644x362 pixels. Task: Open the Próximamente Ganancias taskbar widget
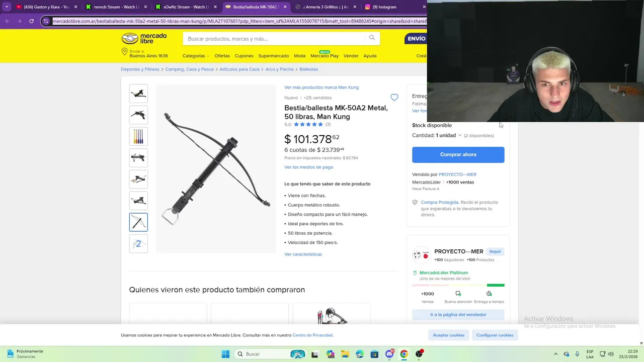25,354
